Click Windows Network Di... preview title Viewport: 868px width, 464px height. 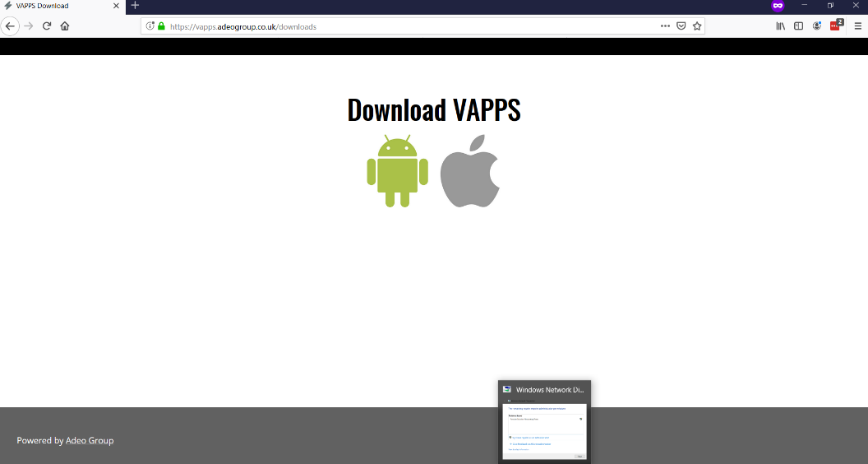[x=550, y=390]
